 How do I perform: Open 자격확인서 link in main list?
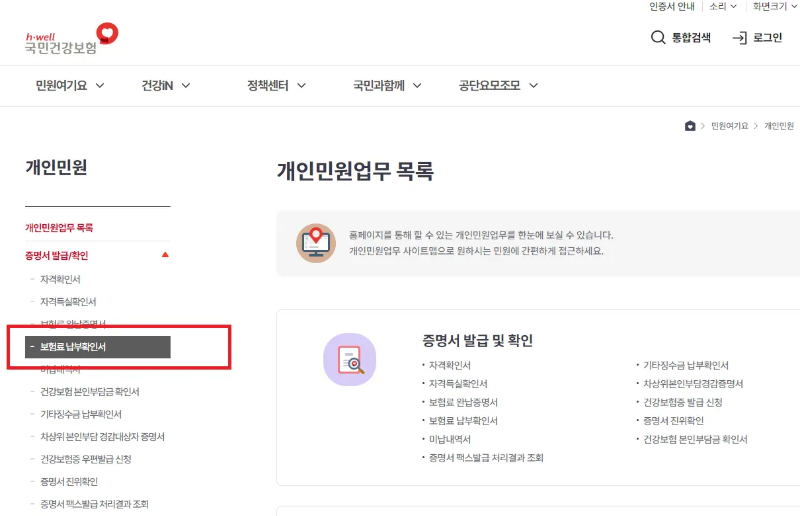coord(449,365)
